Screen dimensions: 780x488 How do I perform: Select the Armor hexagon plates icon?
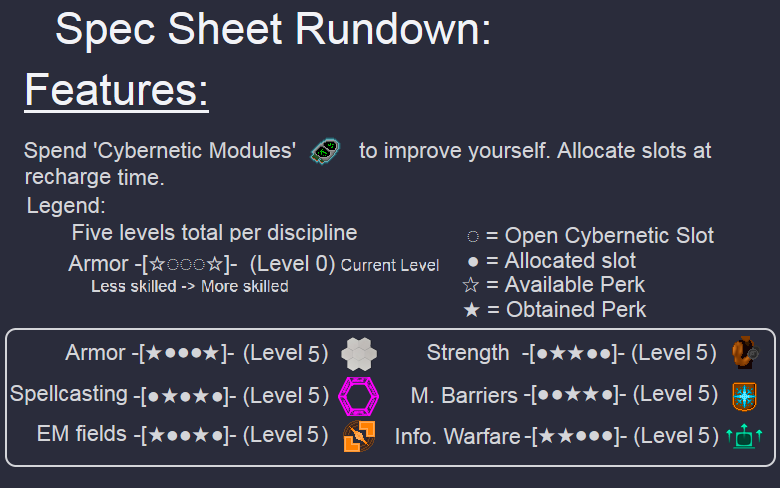pos(359,354)
